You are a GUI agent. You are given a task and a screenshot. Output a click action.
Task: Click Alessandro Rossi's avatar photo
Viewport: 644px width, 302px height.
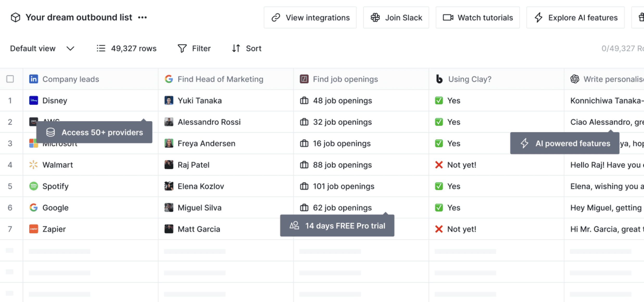pos(169,122)
